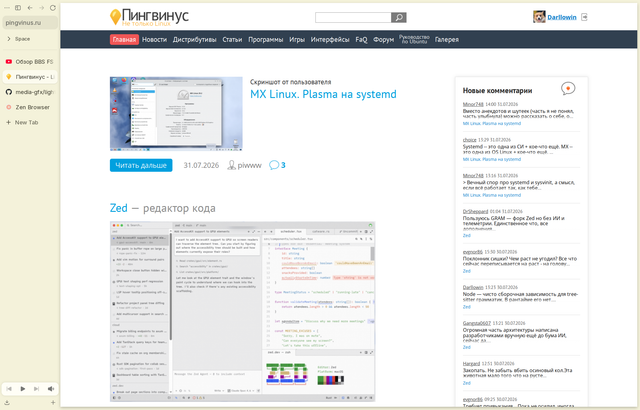This screenshot has width=640, height=410.
Task: Click the logout icon beside Darllowin
Action: coord(584,17)
